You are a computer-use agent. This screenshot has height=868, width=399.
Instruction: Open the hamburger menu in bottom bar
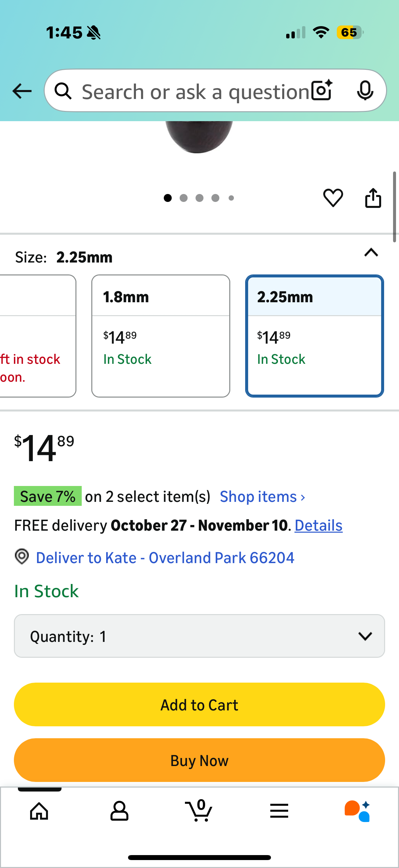pyautogui.click(x=279, y=810)
